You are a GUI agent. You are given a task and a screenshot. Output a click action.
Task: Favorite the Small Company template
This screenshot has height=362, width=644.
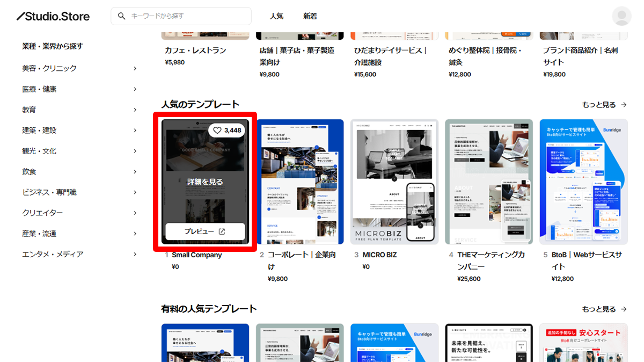(x=218, y=130)
